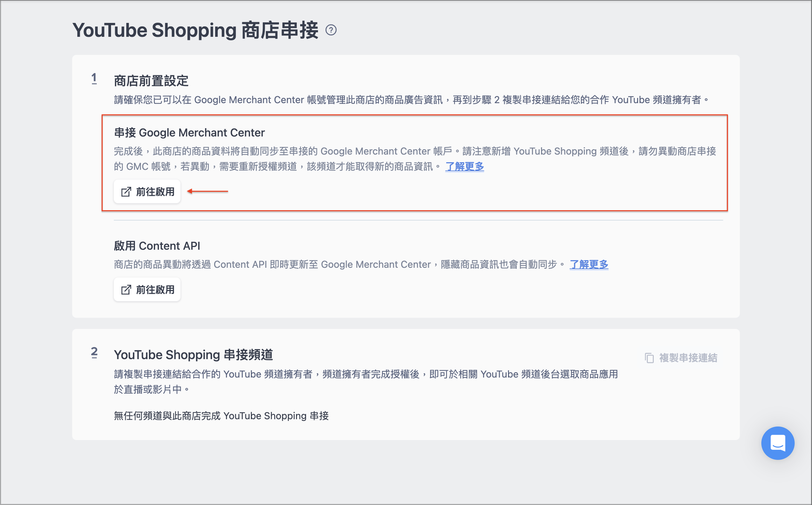Open 了解更多 link in Content API section

point(589,265)
